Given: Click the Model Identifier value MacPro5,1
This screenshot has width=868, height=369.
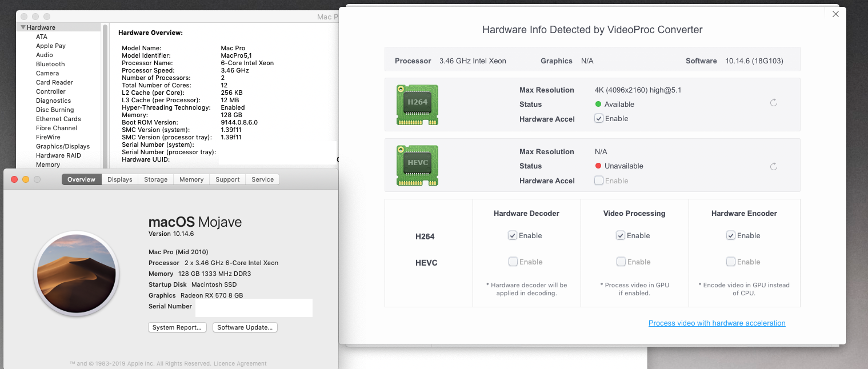Looking at the screenshot, I should [236, 55].
